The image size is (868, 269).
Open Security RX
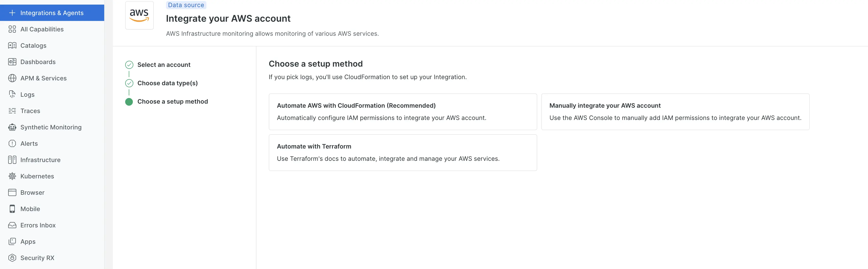52,258
